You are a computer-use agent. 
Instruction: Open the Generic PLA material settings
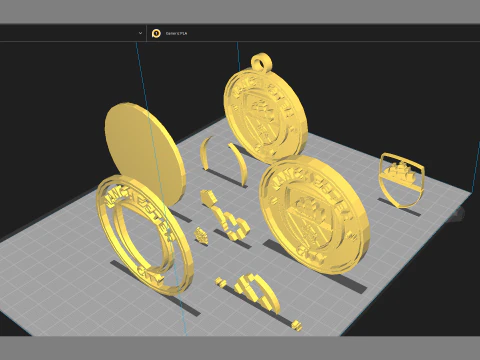176,34
